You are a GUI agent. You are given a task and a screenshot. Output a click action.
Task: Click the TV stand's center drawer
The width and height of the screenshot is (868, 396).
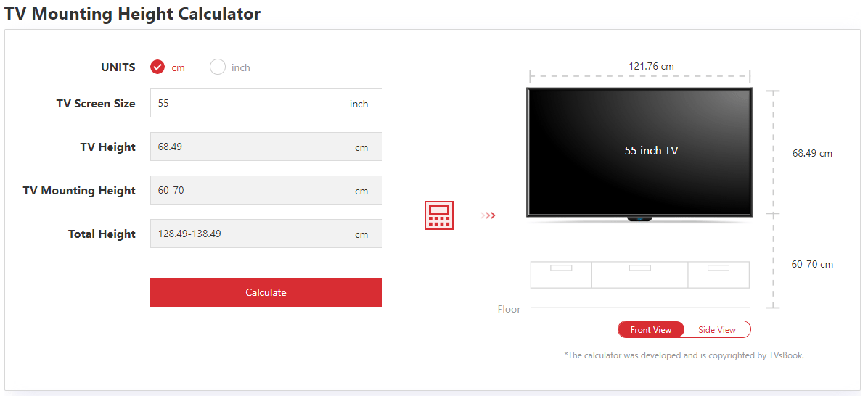[x=640, y=274]
